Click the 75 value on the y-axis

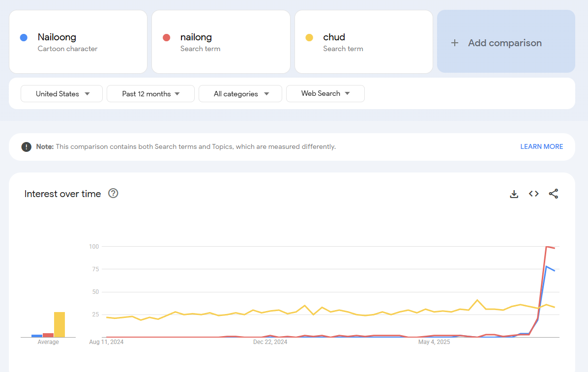click(x=96, y=269)
